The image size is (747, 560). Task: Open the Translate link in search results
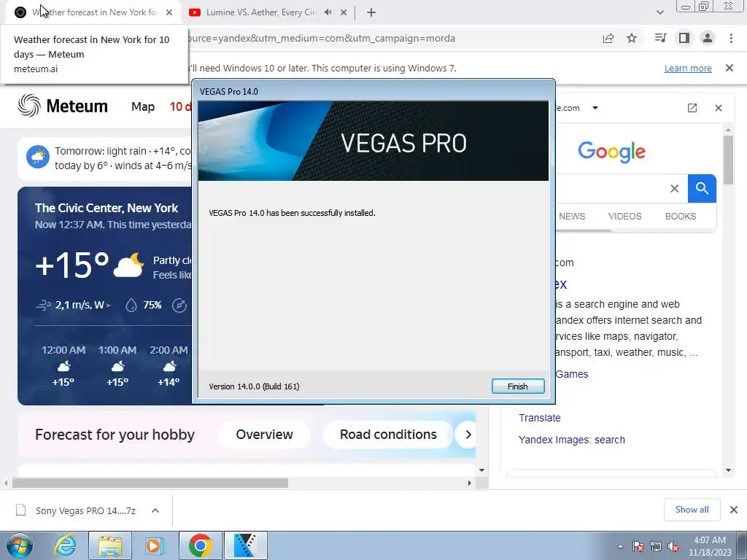[x=539, y=418]
